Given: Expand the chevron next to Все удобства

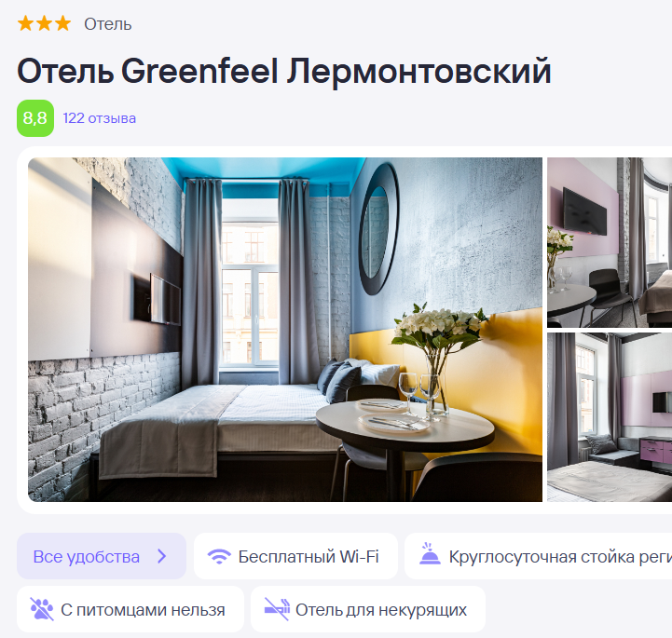Looking at the screenshot, I should point(161,556).
